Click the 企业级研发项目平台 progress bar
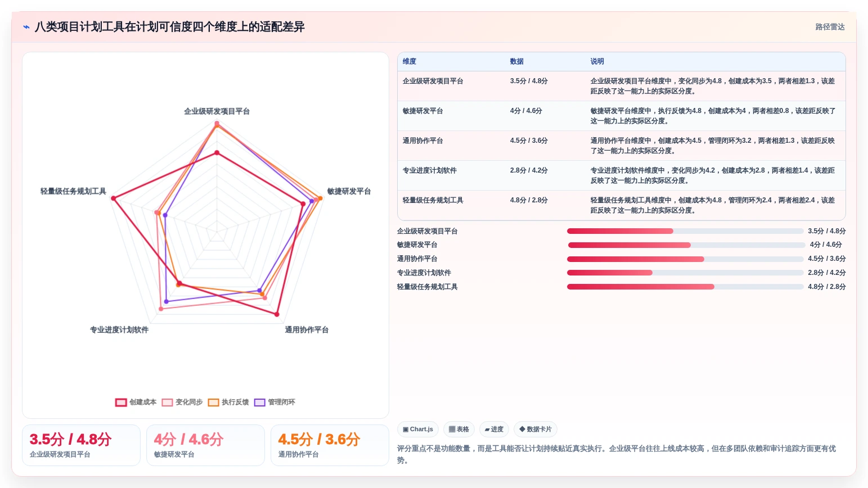Screen dimensions: 868x488 (685, 232)
